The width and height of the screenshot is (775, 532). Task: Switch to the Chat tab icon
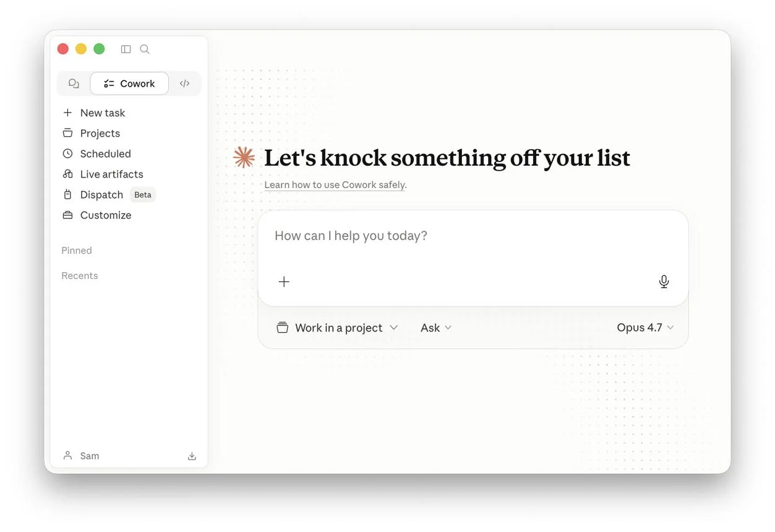point(74,84)
